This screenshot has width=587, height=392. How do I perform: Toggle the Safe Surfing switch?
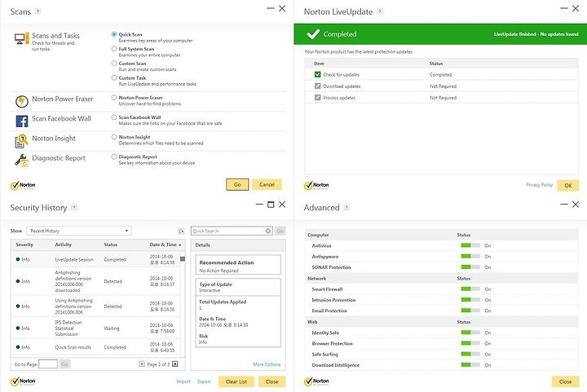(470, 354)
